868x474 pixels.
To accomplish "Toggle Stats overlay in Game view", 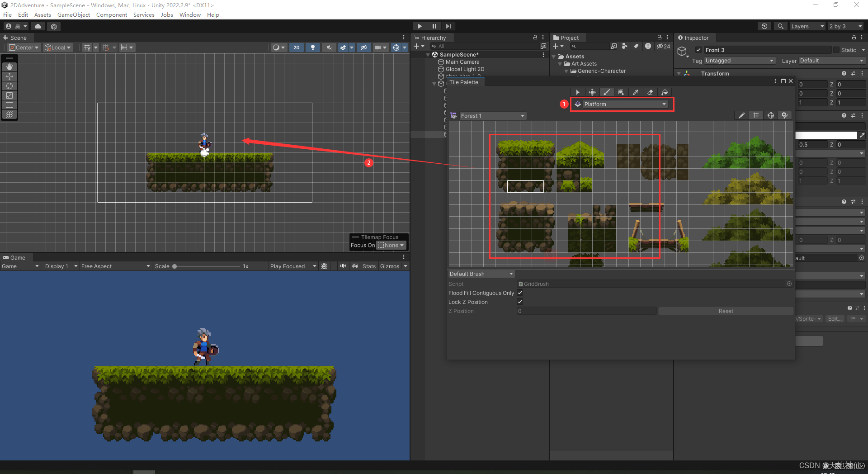I will (369, 266).
